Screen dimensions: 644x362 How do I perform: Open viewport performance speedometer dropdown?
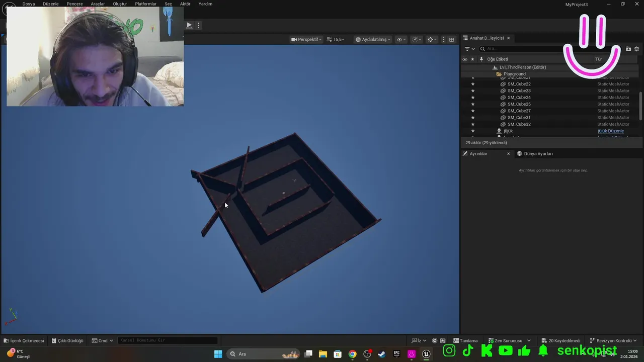pyautogui.click(x=417, y=39)
